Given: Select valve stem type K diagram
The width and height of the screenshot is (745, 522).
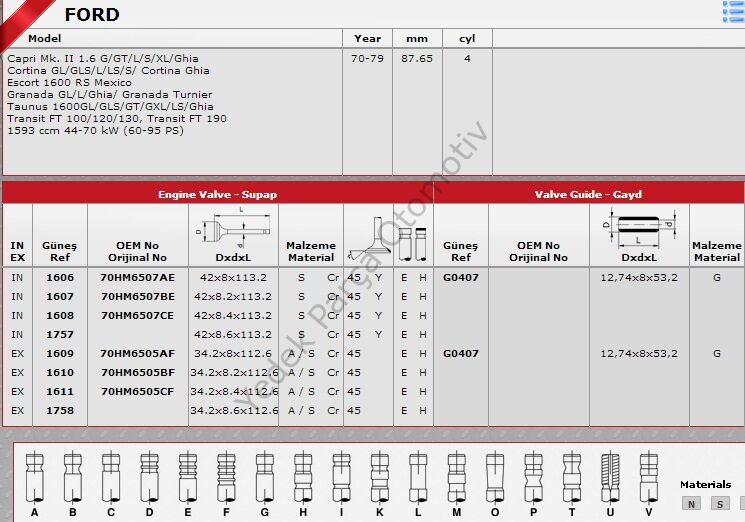Looking at the screenshot, I should [x=380, y=478].
